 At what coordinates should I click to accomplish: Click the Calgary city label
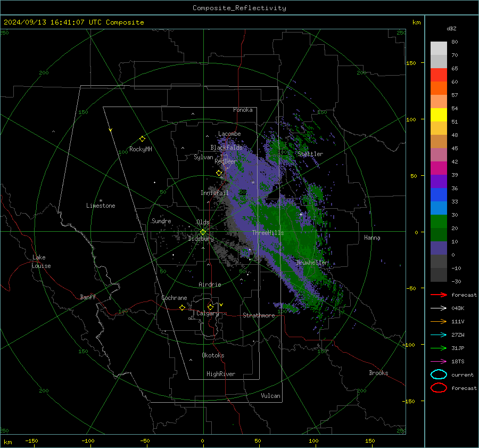coord(208,313)
